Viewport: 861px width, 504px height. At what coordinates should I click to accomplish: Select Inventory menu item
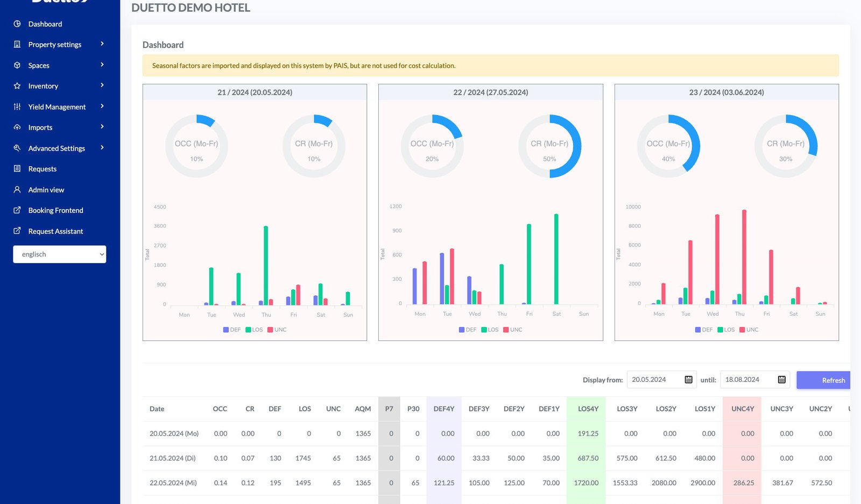[43, 86]
